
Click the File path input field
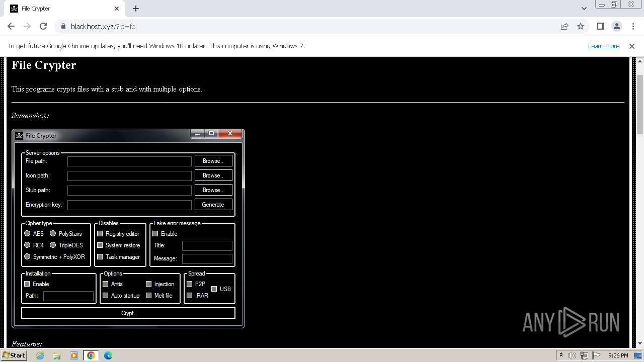point(129,161)
